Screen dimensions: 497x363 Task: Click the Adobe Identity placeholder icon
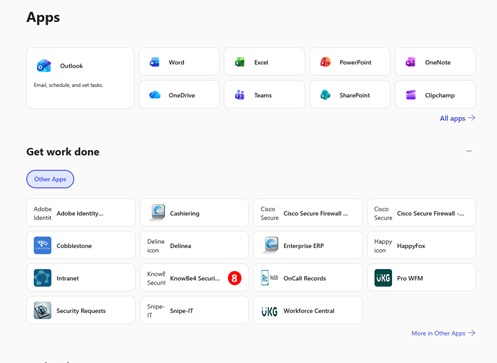point(43,213)
